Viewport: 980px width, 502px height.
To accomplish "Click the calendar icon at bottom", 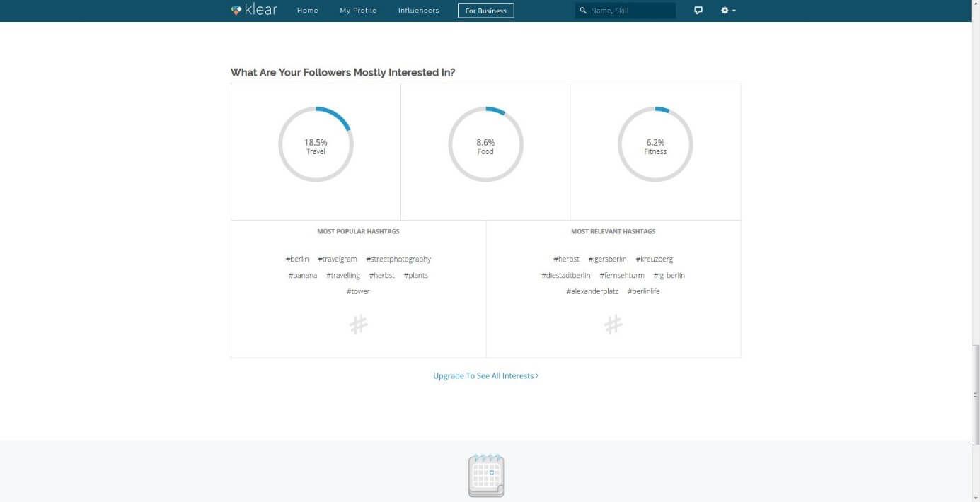I will point(486,476).
